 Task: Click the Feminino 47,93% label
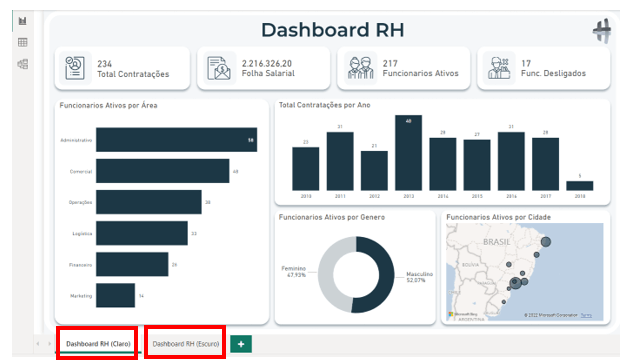[293, 271]
